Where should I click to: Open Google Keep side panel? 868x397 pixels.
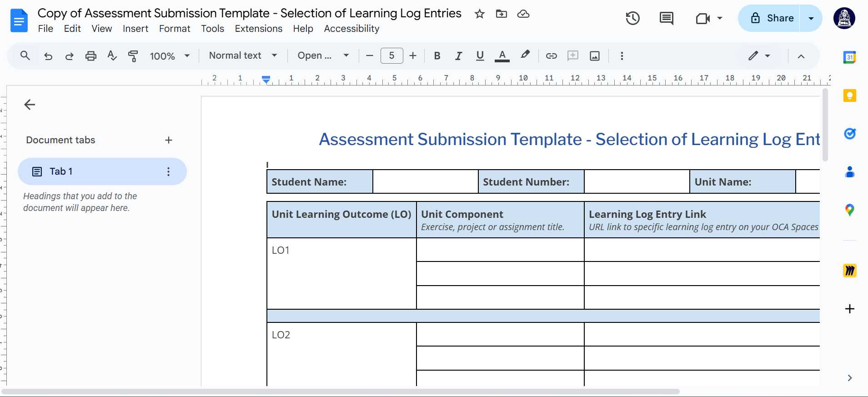pos(850,95)
